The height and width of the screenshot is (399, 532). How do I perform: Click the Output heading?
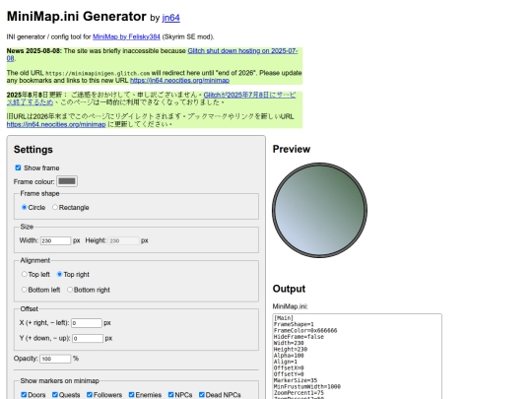click(x=289, y=289)
